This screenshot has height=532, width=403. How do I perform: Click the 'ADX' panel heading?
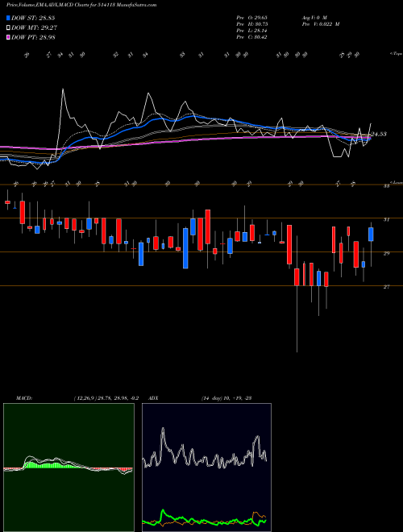click(x=153, y=398)
